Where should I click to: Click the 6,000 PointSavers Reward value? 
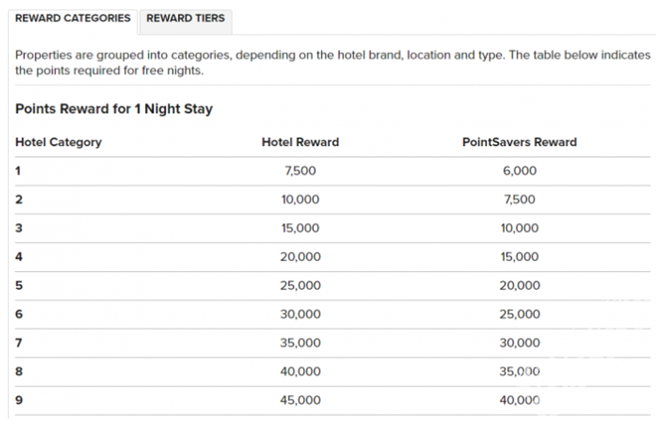pos(519,171)
